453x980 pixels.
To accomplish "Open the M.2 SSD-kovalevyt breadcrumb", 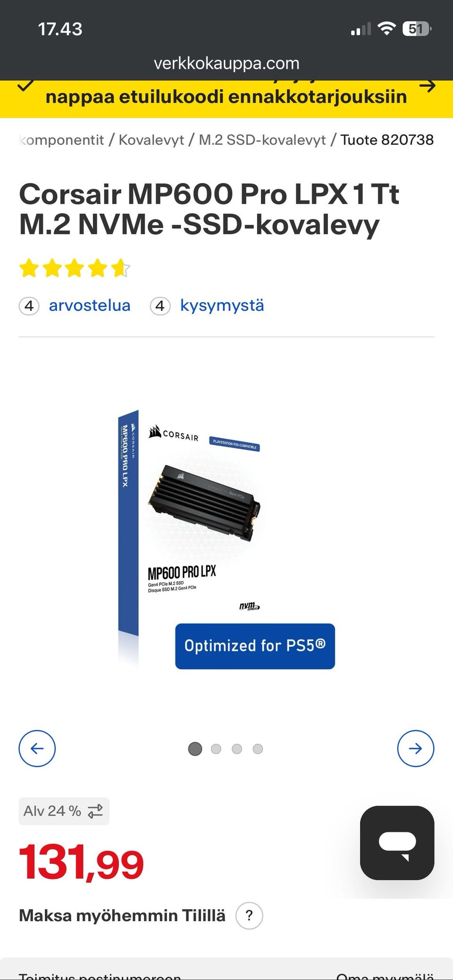I will pyautogui.click(x=262, y=140).
